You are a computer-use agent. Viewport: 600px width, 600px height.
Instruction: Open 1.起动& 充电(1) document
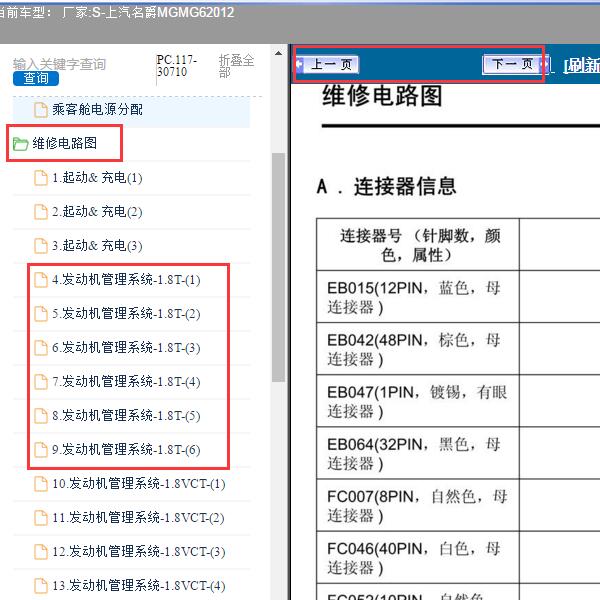tap(97, 178)
